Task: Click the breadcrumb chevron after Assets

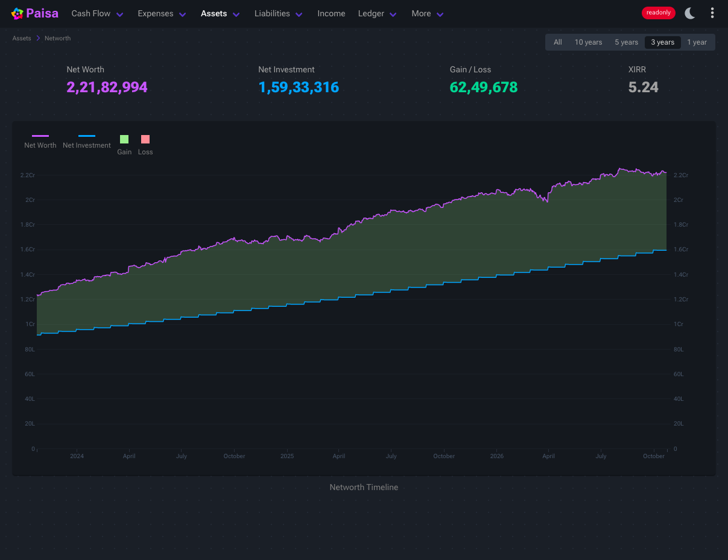Action: (x=38, y=39)
